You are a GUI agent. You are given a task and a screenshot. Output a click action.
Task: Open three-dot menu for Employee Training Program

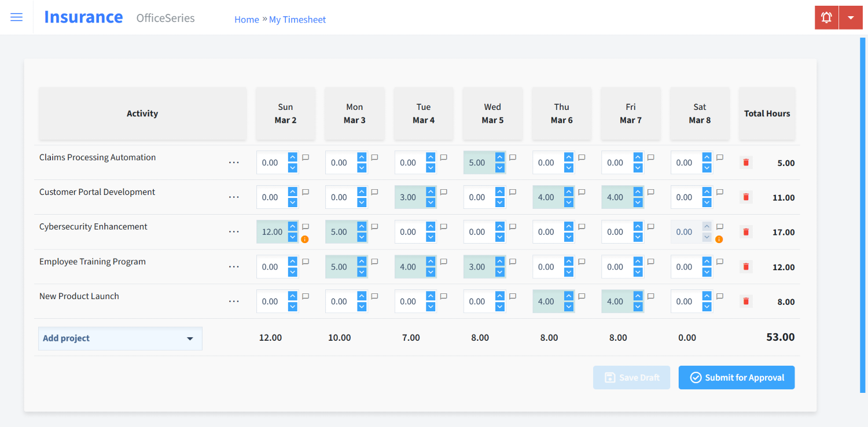(x=234, y=267)
